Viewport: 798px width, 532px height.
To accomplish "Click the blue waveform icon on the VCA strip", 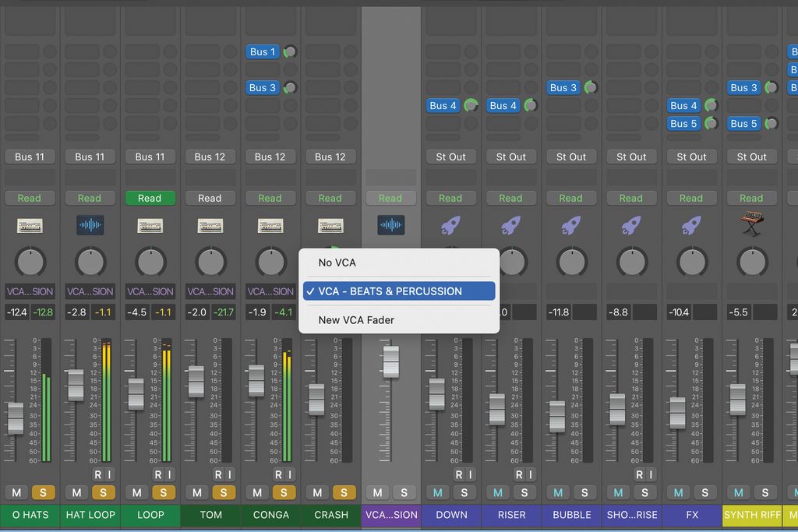I will (390, 225).
